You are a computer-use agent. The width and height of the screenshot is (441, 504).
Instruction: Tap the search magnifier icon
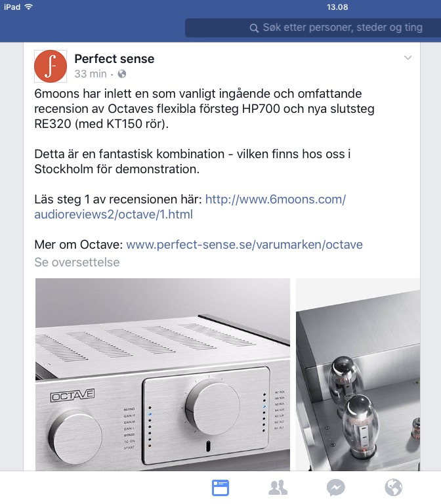254,28
